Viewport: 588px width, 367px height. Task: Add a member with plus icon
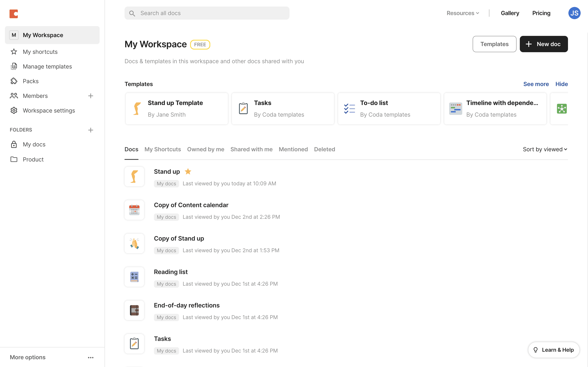coord(91,96)
